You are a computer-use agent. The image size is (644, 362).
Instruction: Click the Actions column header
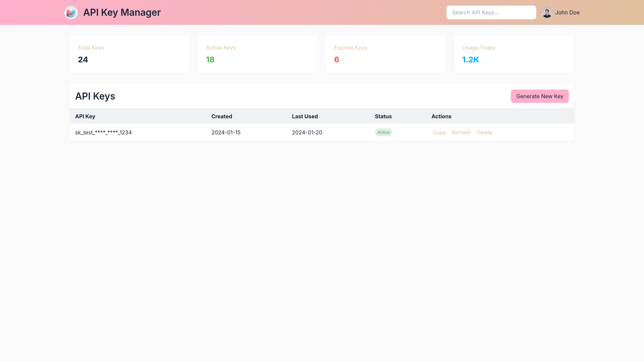point(441,116)
